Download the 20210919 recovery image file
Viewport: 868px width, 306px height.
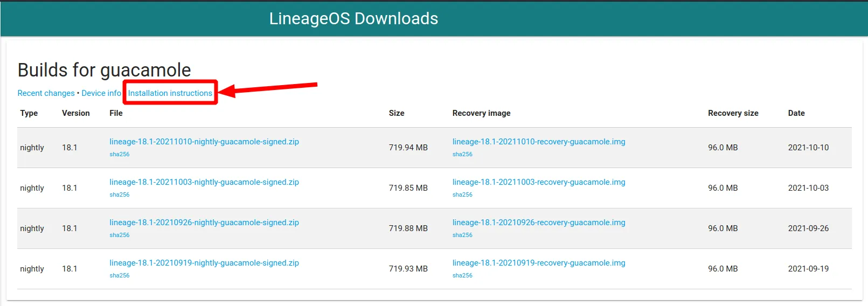[x=538, y=263]
